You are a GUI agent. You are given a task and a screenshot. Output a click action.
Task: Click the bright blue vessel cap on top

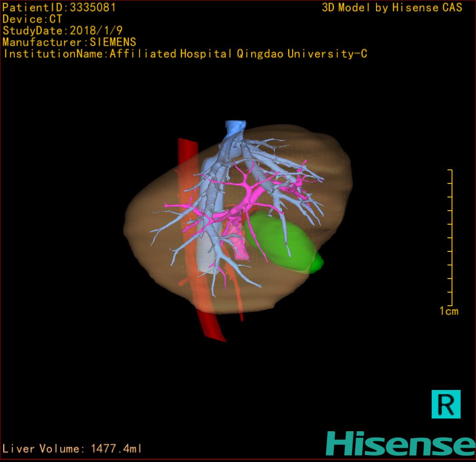tap(235, 126)
